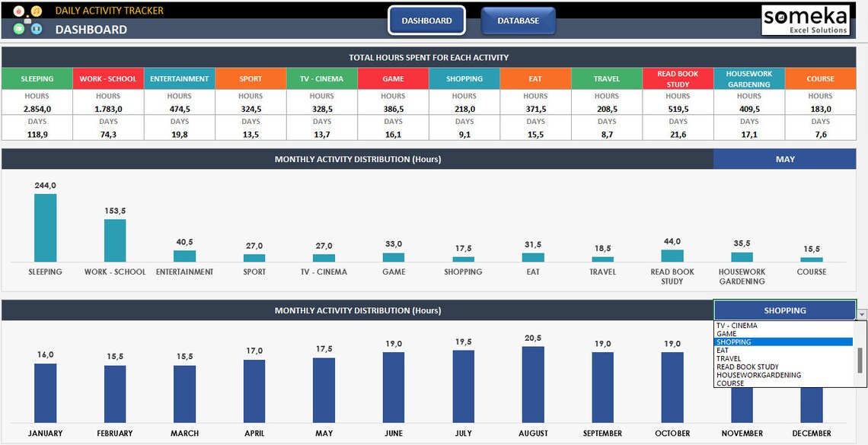
Task: Open the MAY month selector
Action: [785, 159]
